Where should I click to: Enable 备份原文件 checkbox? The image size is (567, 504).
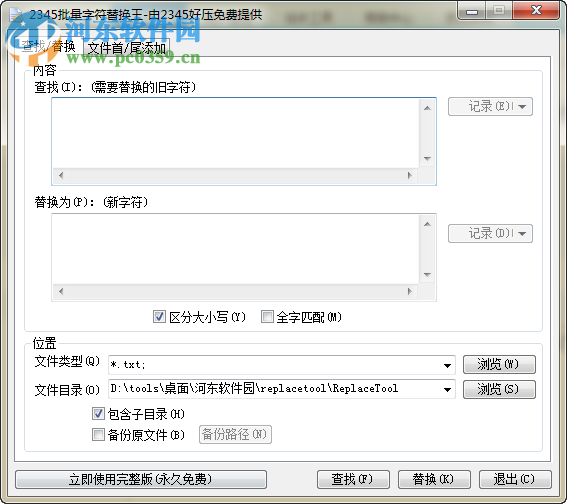point(98,434)
